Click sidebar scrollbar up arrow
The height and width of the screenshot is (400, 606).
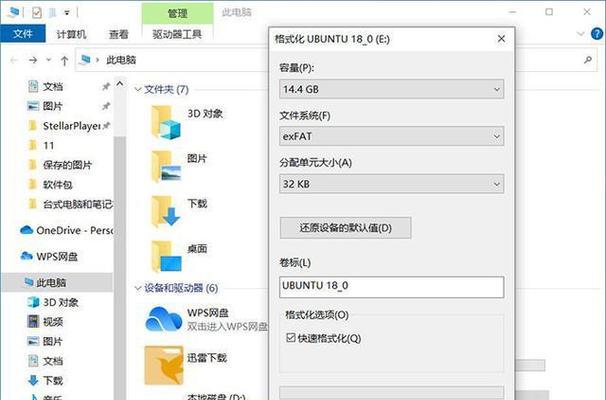point(120,84)
